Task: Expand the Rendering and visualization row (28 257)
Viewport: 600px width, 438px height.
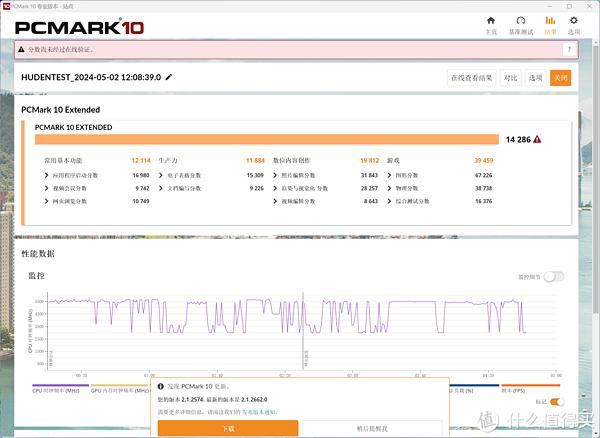Action: click(x=325, y=188)
